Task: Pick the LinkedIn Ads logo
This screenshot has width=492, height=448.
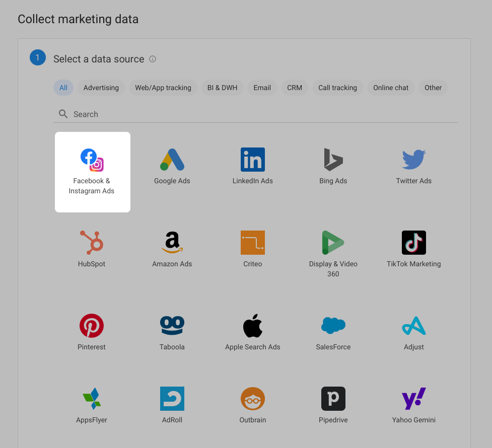Action: pyautogui.click(x=253, y=160)
